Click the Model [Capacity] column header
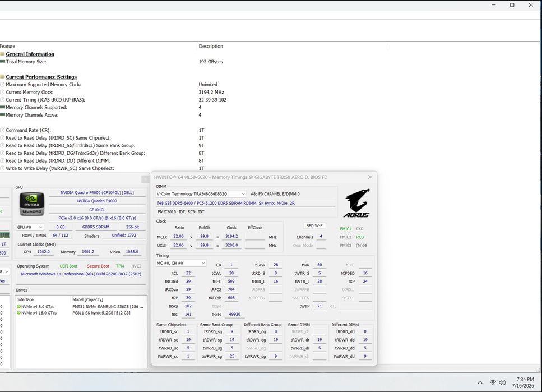 point(88,299)
